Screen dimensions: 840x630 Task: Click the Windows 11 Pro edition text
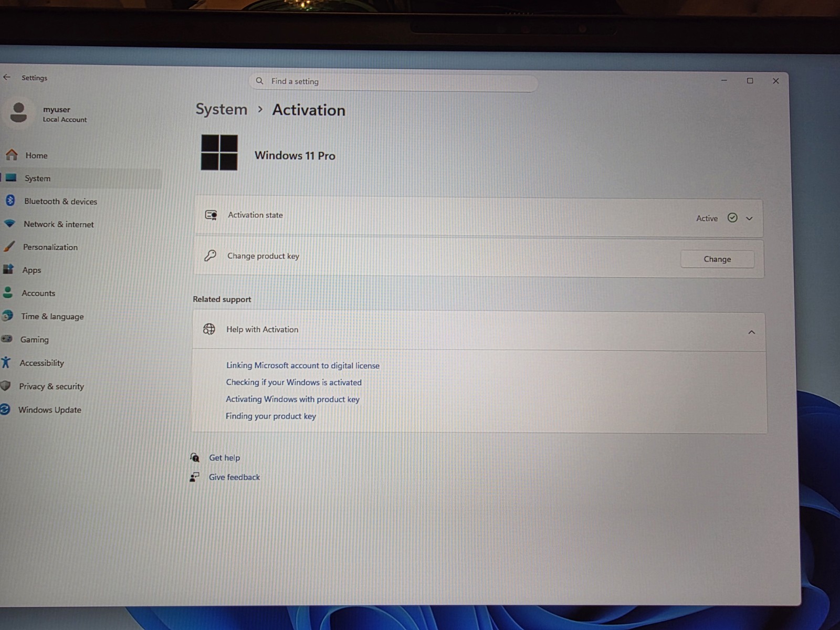[x=295, y=155]
